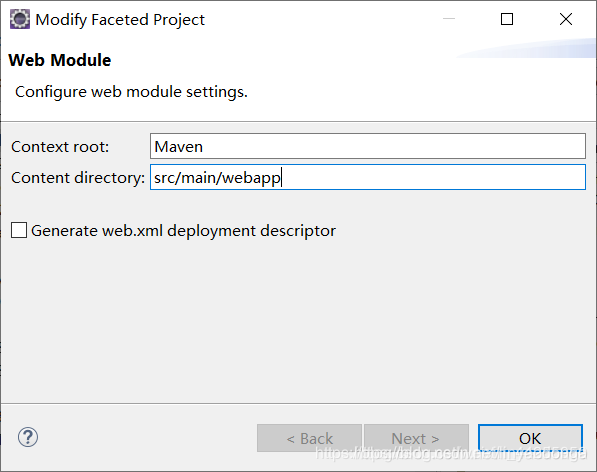
Task: Place cursor after src/main/webapp text
Action: [x=281, y=177]
